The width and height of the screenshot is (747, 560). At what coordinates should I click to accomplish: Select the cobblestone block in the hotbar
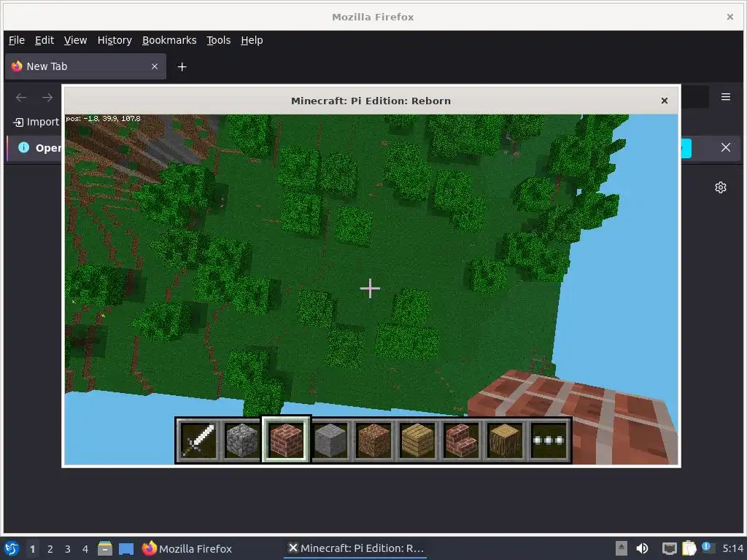coord(242,440)
